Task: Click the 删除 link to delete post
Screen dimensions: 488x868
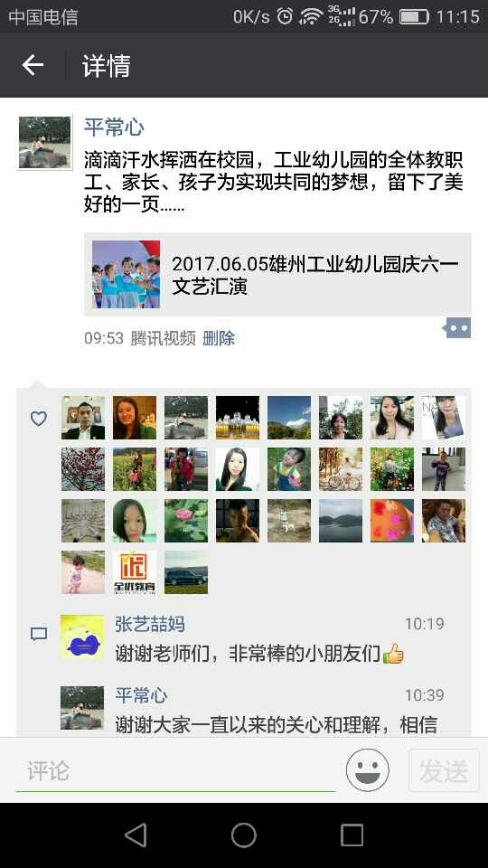Action: pyautogui.click(x=219, y=338)
